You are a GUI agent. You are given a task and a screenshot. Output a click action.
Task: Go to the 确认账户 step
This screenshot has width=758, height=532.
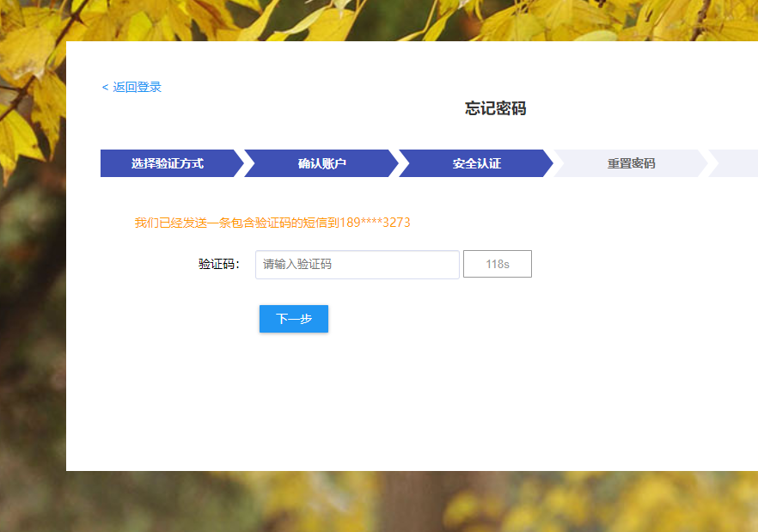(x=322, y=163)
